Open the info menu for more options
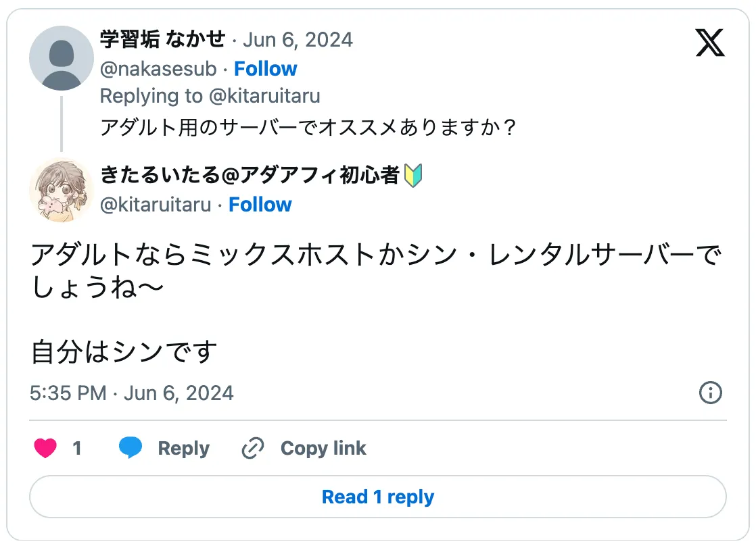The width and height of the screenshot is (756, 550). coord(710,393)
